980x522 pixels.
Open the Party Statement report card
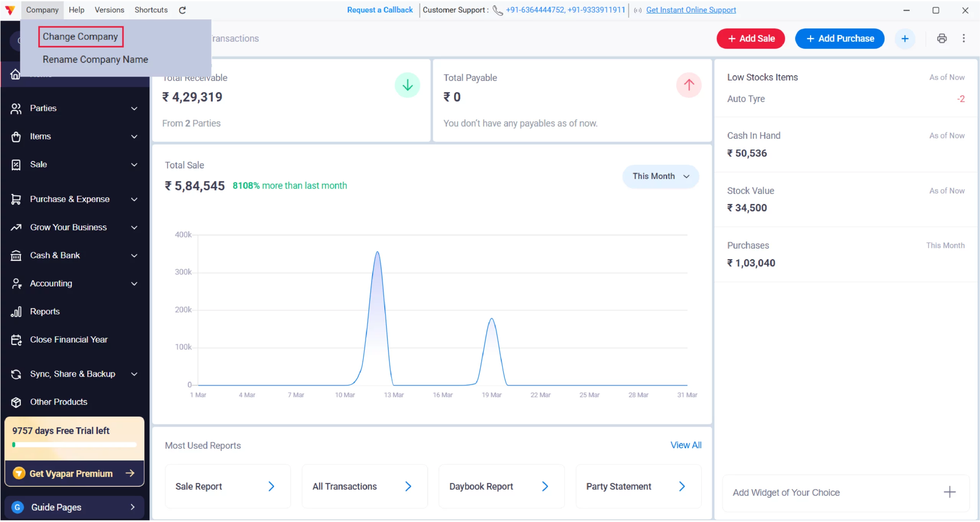point(639,486)
